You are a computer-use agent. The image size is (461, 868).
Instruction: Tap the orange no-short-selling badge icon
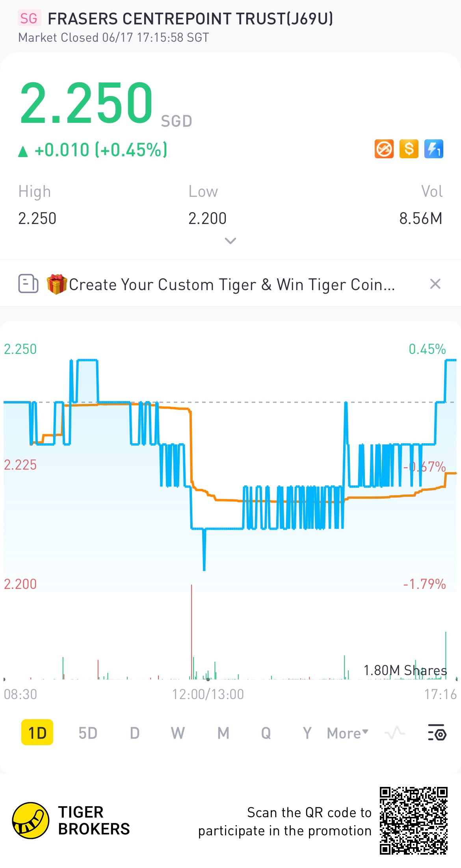[x=384, y=149]
